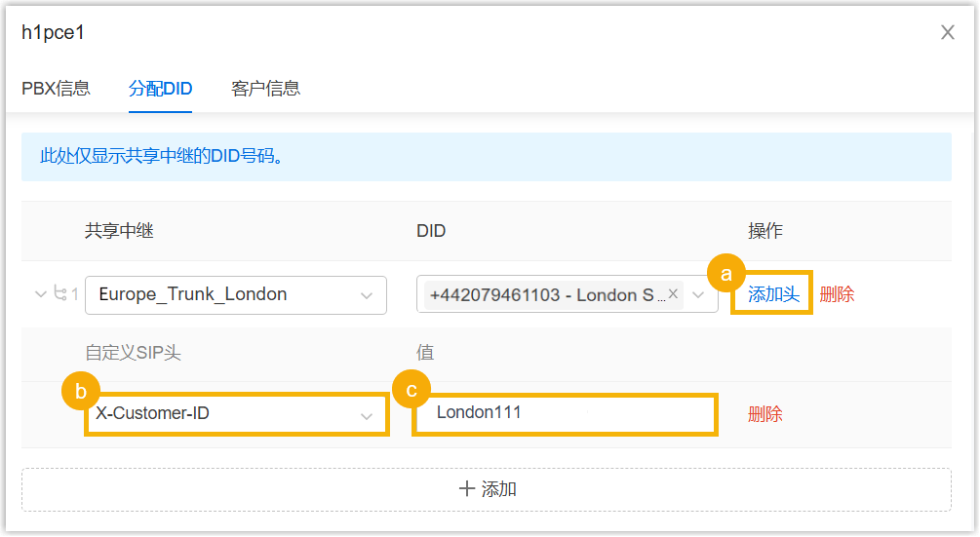This screenshot has width=980, height=537.
Task: Open the X-Customer-ID header dropdown
Action: pos(235,414)
